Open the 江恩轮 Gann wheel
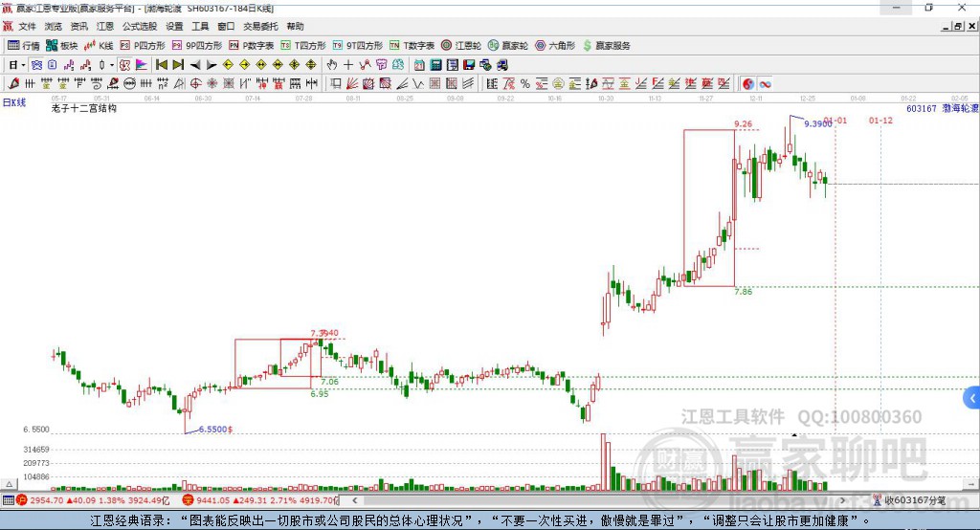Screen dimensions: 980x530 [x=461, y=46]
